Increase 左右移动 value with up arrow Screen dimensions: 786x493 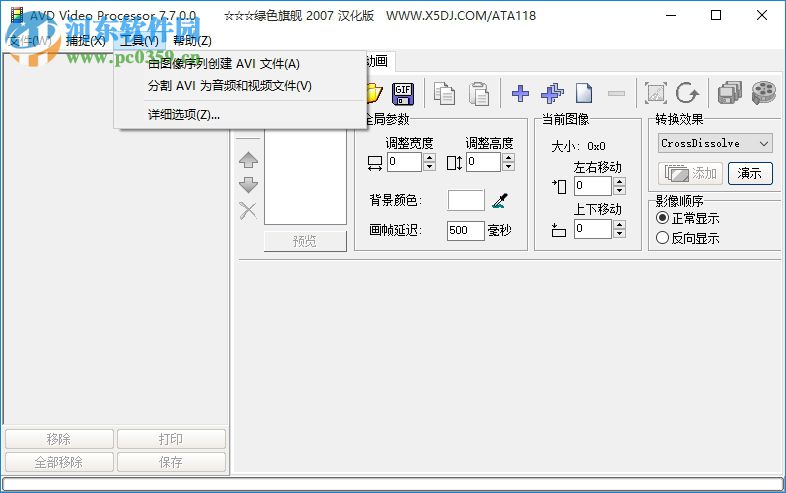click(x=620, y=182)
